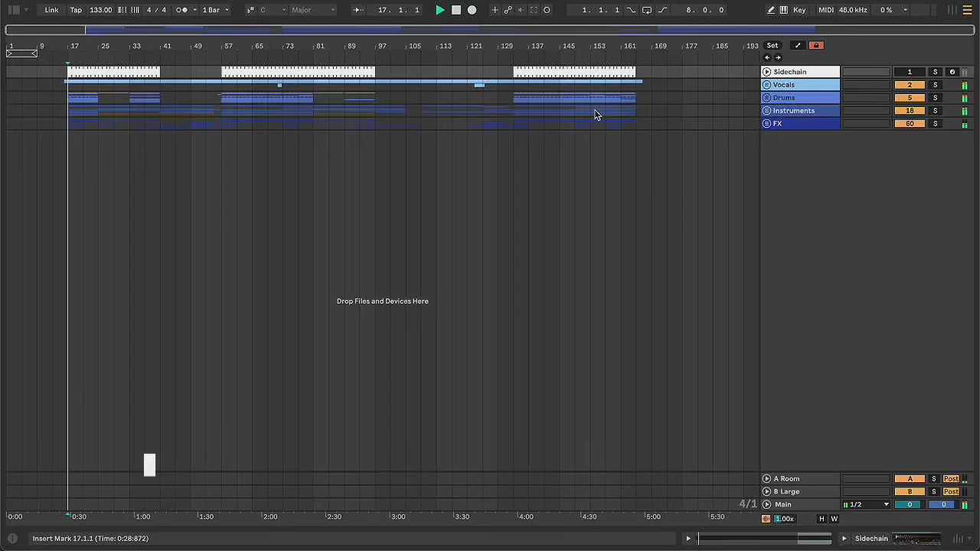Screen dimensions: 980x551
Task: Jump to next locator arrow
Action: [779, 58]
